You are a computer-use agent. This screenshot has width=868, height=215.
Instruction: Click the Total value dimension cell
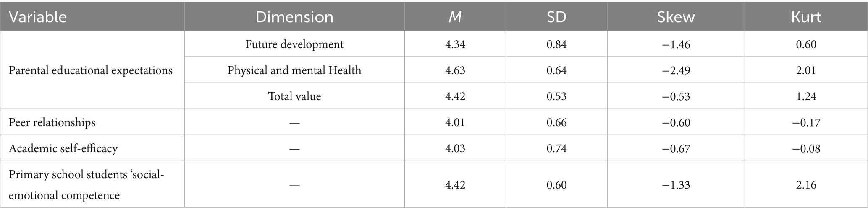(x=294, y=96)
